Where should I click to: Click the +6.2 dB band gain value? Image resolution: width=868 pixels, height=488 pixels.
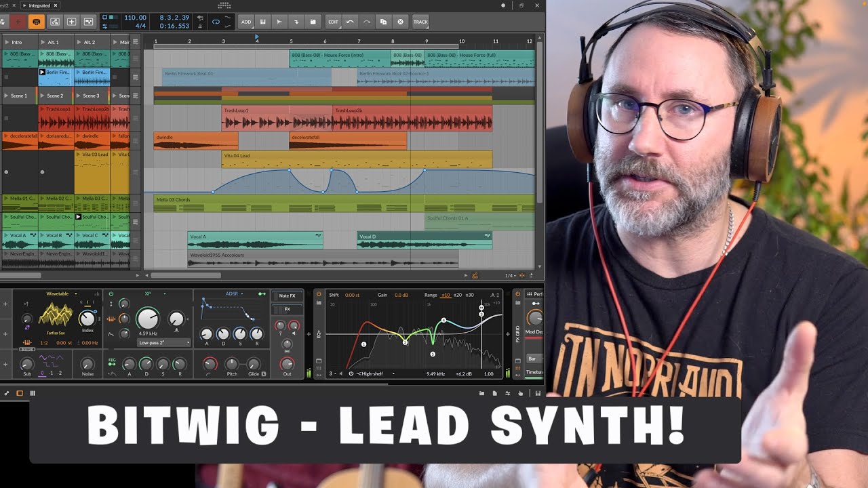(463, 373)
